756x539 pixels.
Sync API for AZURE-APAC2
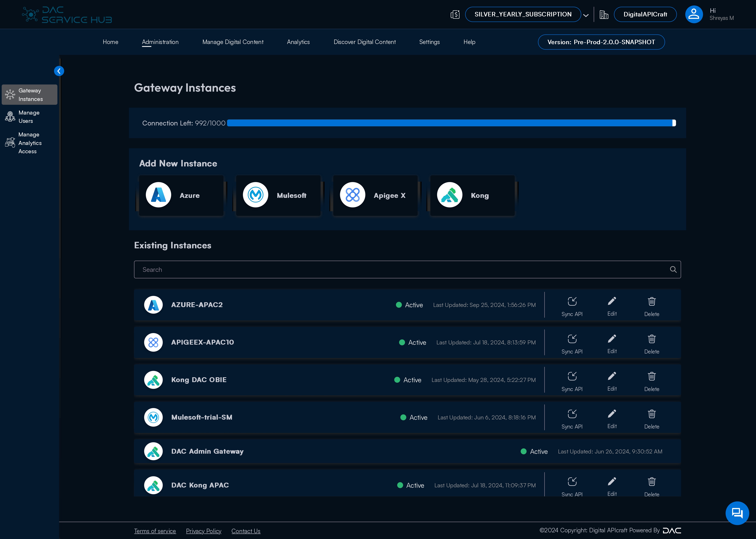[572, 306]
